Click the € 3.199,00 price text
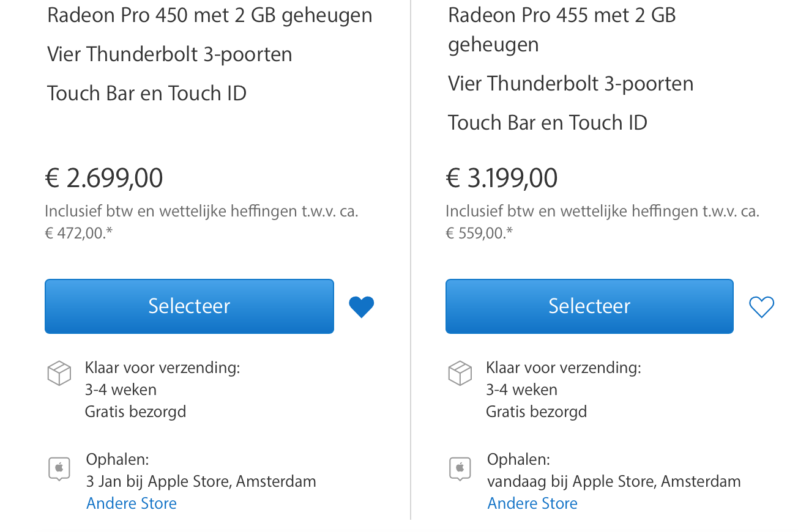The width and height of the screenshot is (798, 532). 502,179
